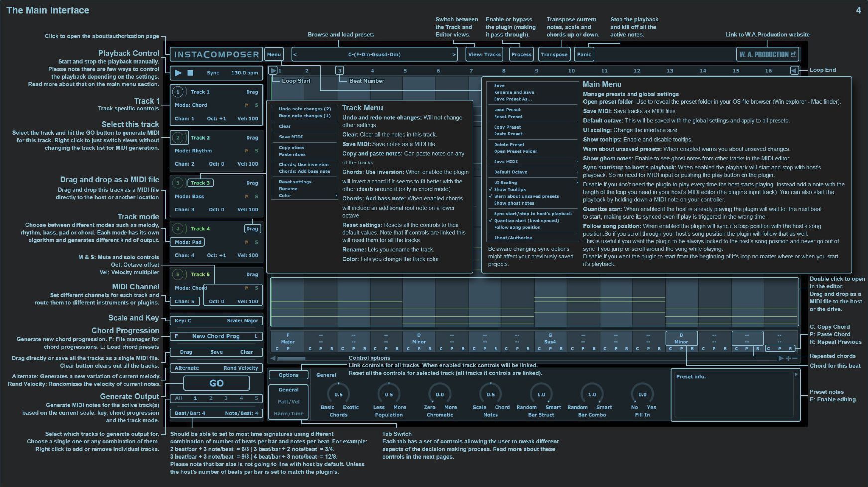Expand the UI Scaling submenu

(532, 183)
